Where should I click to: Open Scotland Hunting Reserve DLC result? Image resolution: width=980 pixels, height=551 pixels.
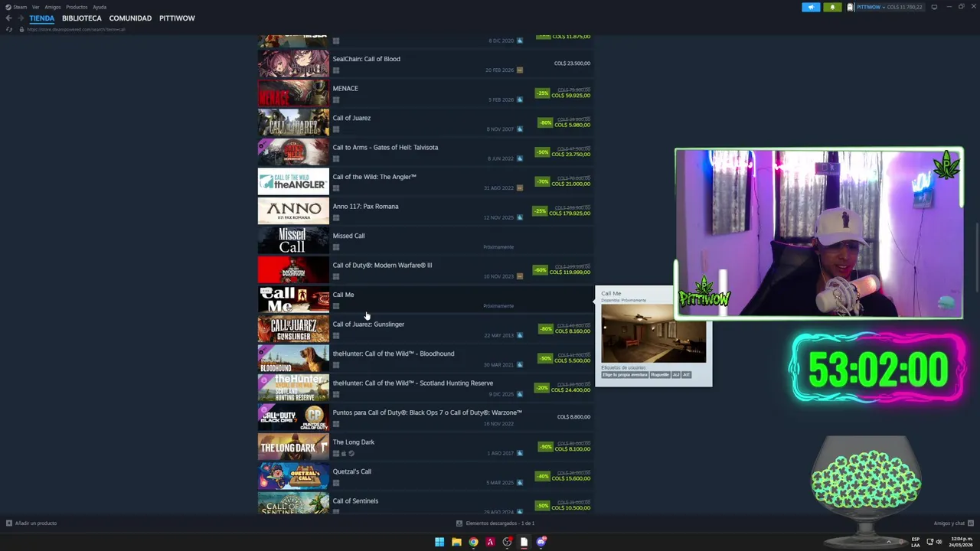pos(425,388)
